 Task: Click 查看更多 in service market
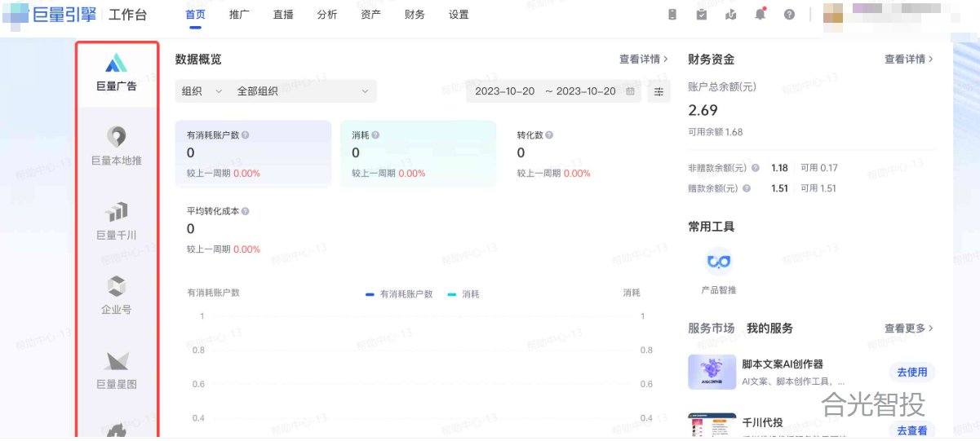909,329
